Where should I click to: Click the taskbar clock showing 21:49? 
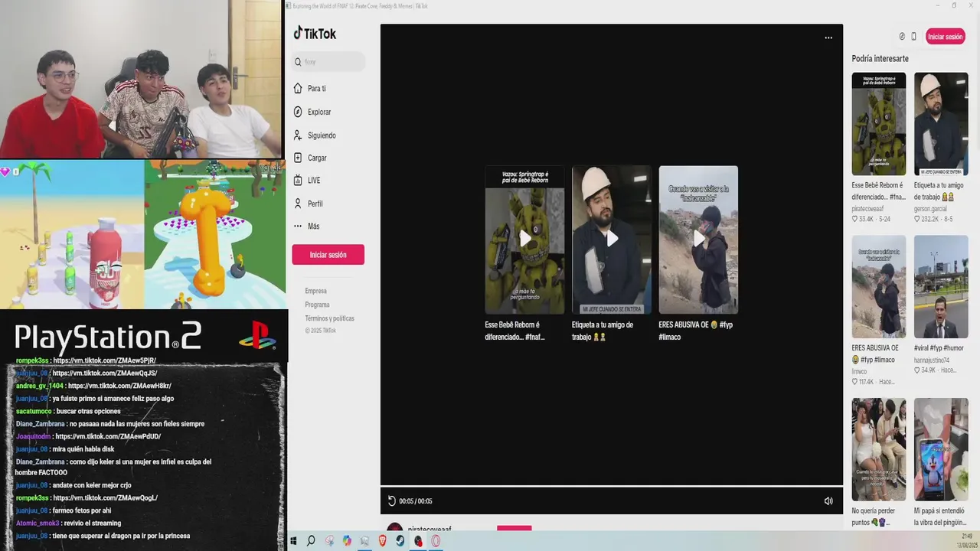tap(967, 536)
